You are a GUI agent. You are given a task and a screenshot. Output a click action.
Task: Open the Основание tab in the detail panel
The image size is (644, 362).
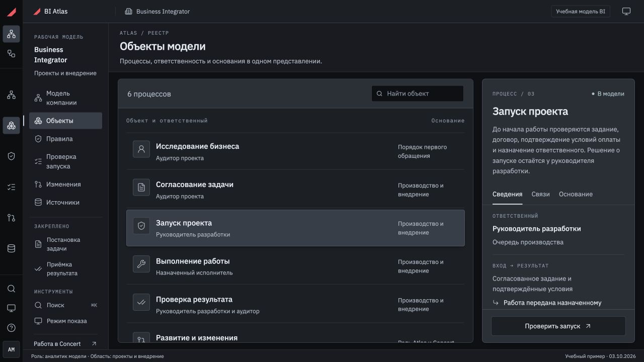point(576,194)
